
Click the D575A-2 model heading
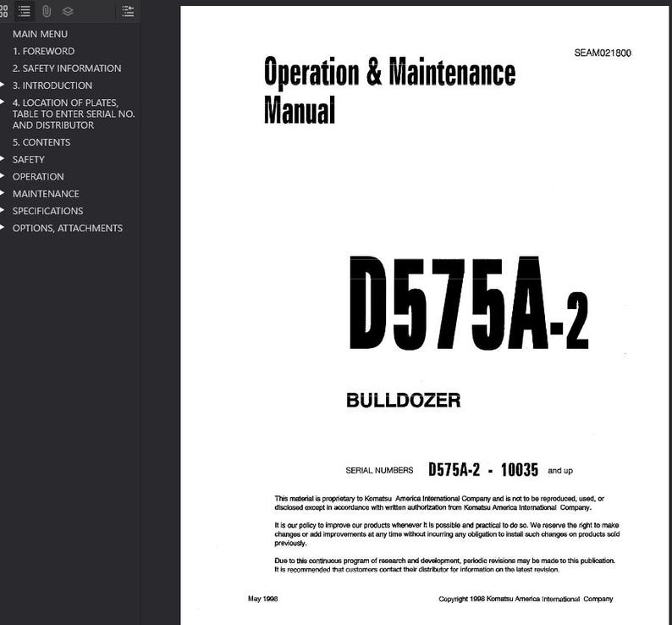click(x=469, y=303)
